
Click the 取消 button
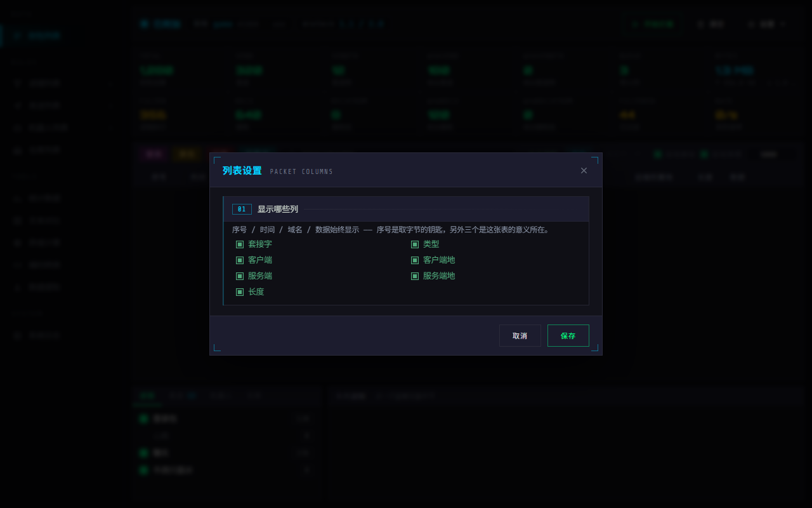coord(520,335)
